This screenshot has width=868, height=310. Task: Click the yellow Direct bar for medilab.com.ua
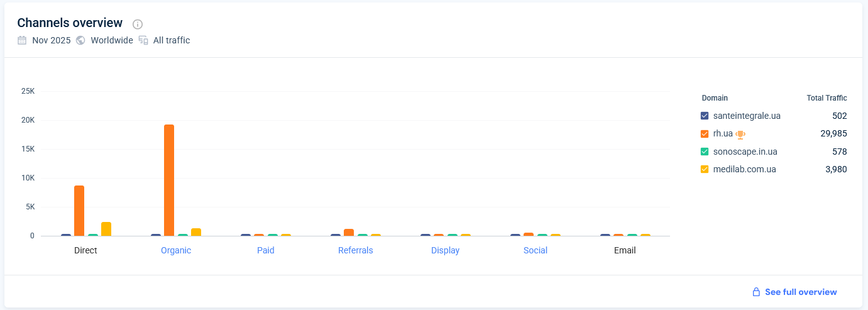coord(106,229)
